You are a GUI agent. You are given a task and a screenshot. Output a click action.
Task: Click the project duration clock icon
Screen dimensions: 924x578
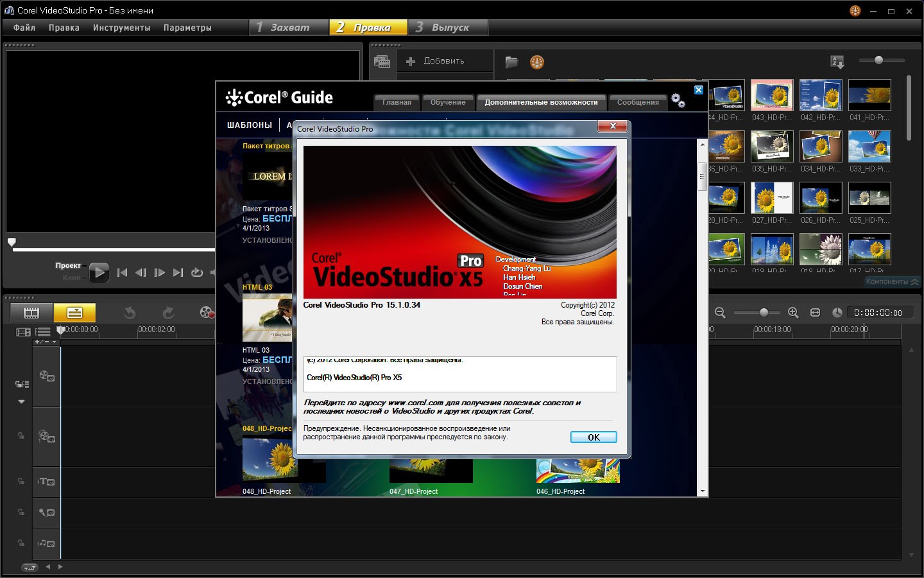click(x=837, y=313)
